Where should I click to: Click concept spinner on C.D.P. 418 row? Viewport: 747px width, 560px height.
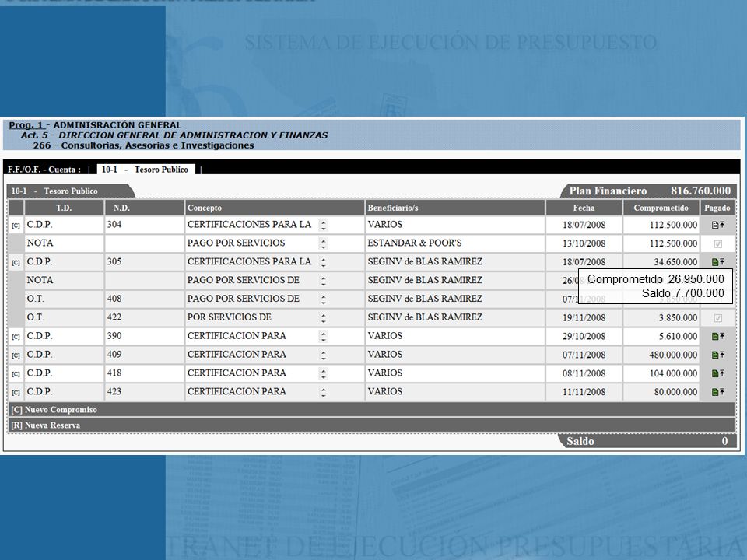[324, 374]
